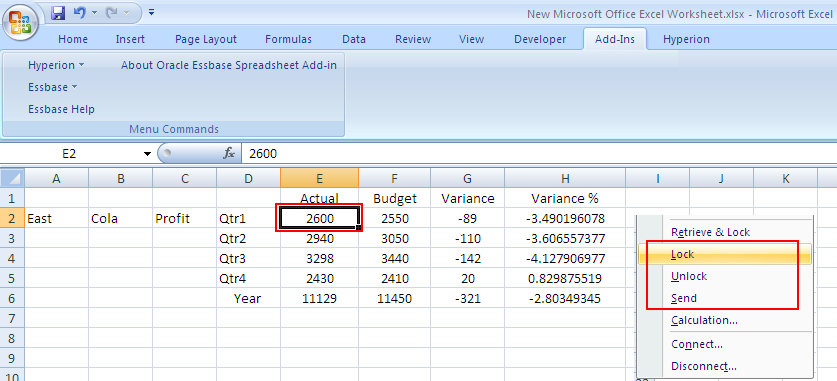The width and height of the screenshot is (837, 381).
Task: Choose Connect... in the Essbase menu
Action: [x=724, y=344]
